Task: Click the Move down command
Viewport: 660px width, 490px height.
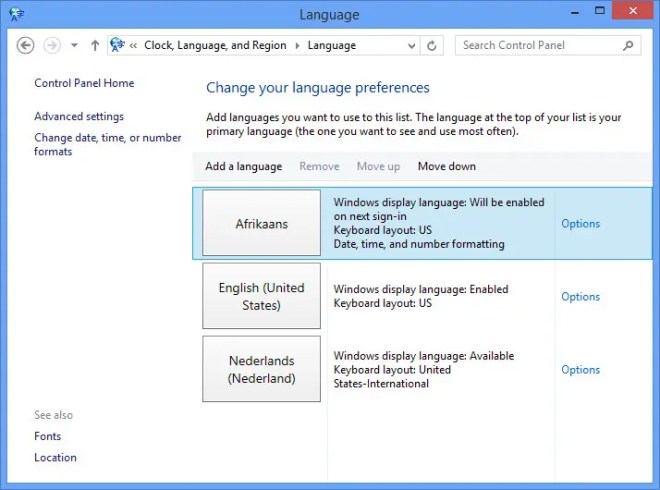Action: (447, 166)
